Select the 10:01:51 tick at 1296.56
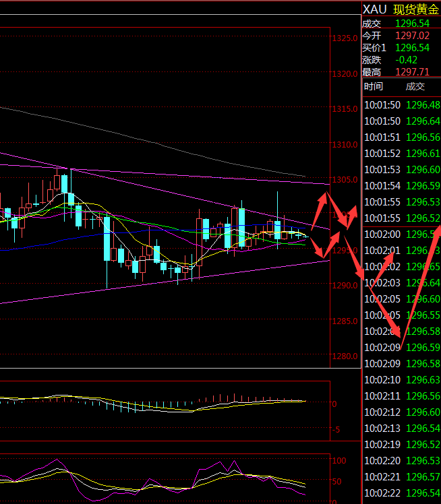The width and height of the screenshot is (441, 504). 401,137
